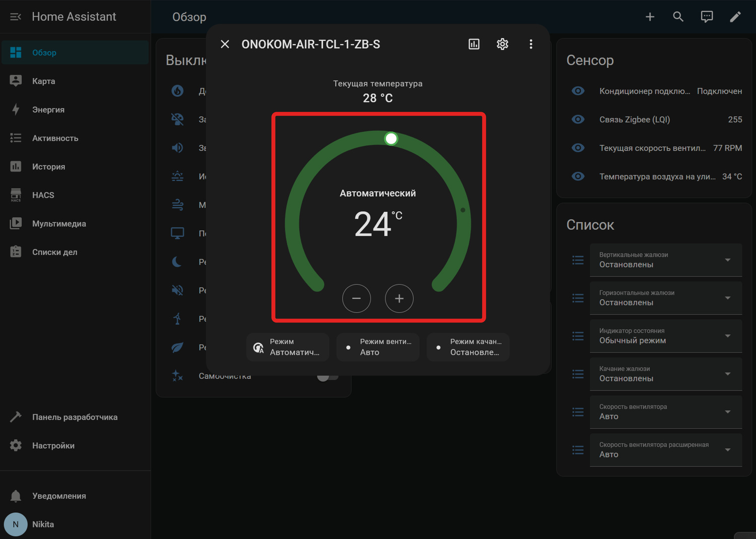This screenshot has width=756, height=539.
Task: Close the ONOKOM-AIR-TCL-1-ZB-S dialog
Action: click(x=225, y=44)
